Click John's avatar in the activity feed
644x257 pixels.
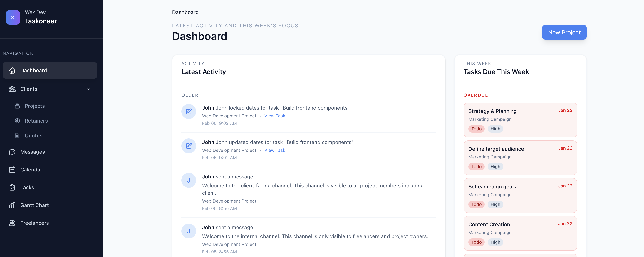pyautogui.click(x=189, y=180)
